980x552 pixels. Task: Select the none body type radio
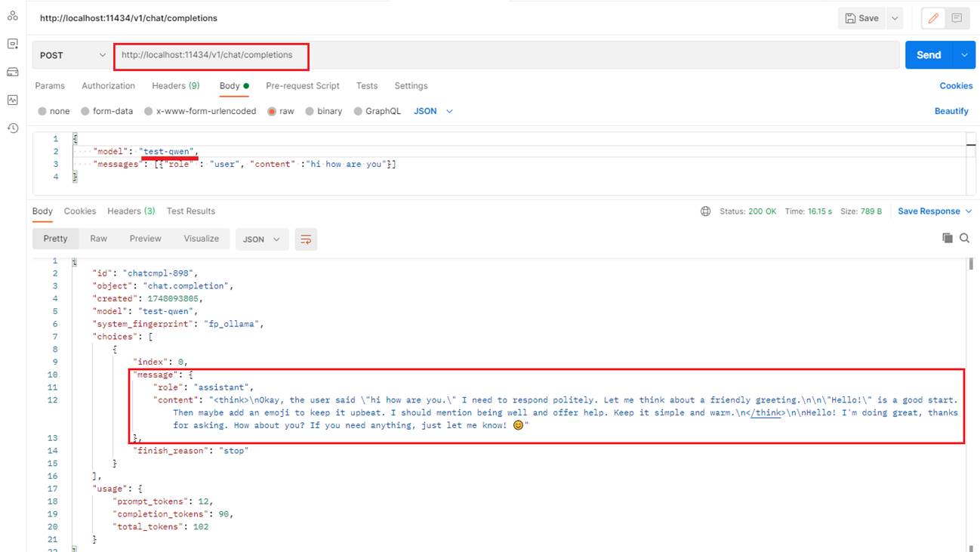point(42,111)
